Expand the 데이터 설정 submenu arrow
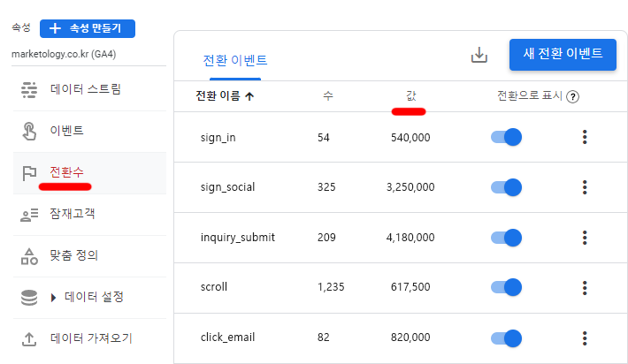Viewport: 628px width, 364px height. pyautogui.click(x=53, y=298)
